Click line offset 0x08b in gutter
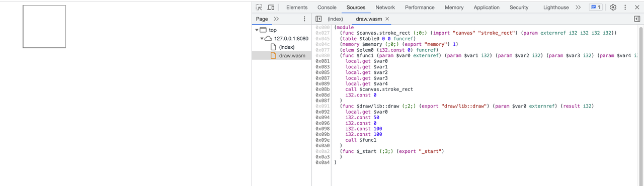This screenshot has width=644, height=186. [322, 89]
